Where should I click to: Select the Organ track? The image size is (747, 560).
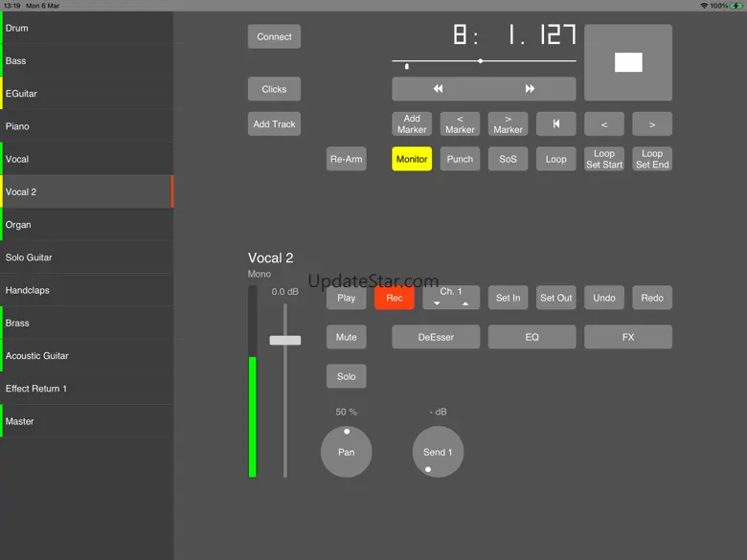[x=87, y=225]
